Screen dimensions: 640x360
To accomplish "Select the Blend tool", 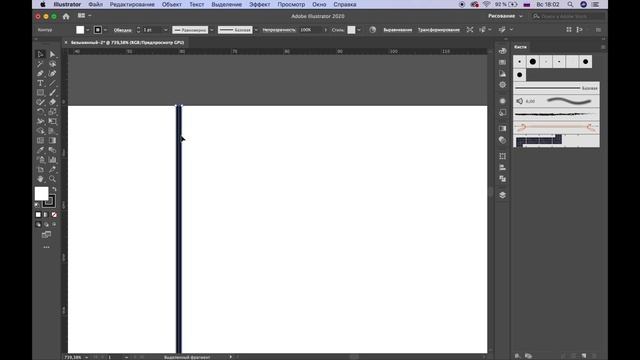I will pos(52,150).
